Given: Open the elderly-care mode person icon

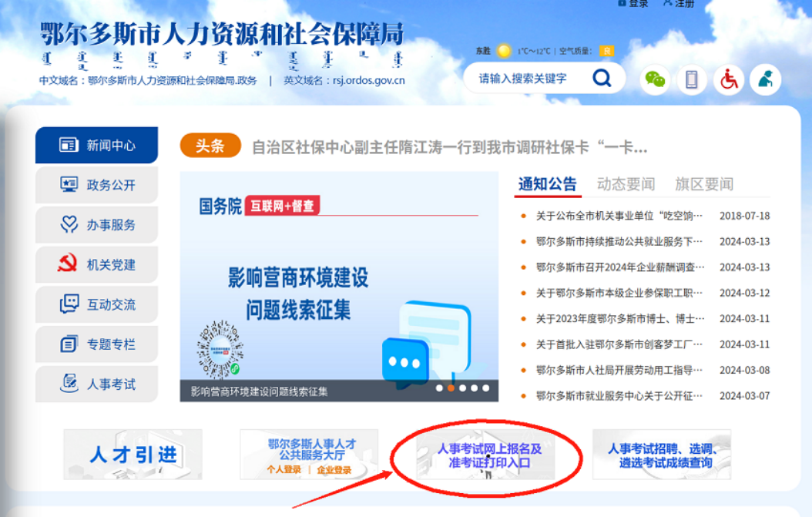Looking at the screenshot, I should [766, 80].
